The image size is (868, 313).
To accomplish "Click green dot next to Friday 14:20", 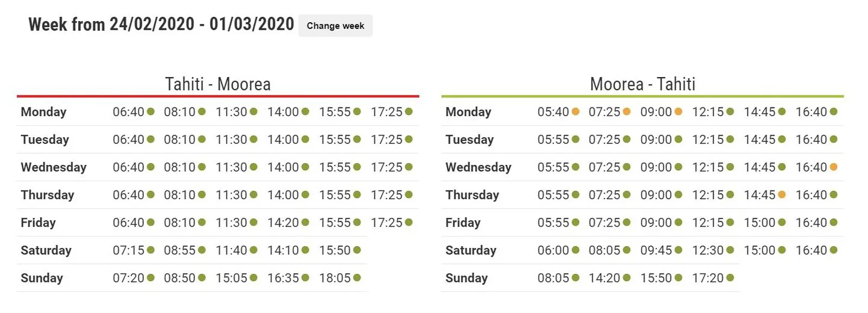I will point(305,222).
